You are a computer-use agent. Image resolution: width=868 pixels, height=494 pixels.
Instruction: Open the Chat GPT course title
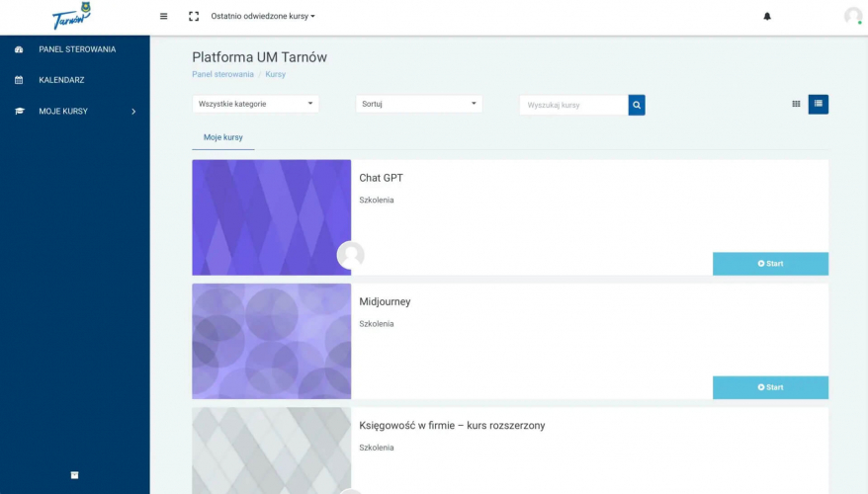pyautogui.click(x=381, y=178)
